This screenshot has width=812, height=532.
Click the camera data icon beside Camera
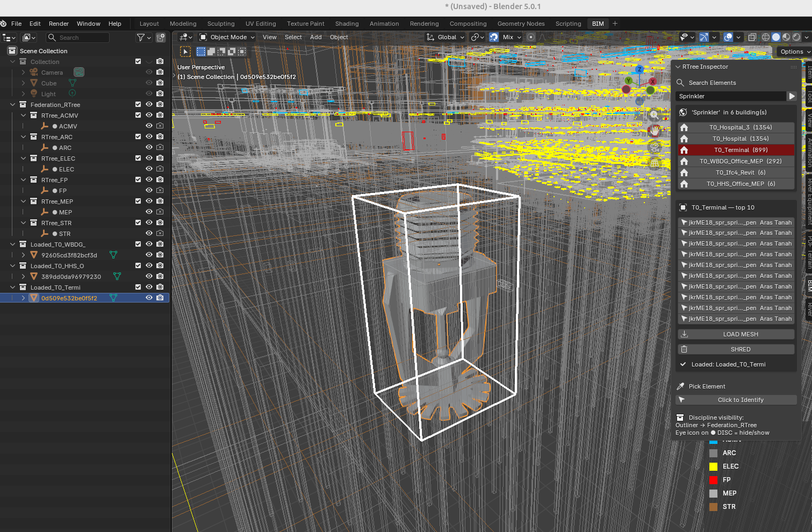coord(79,72)
